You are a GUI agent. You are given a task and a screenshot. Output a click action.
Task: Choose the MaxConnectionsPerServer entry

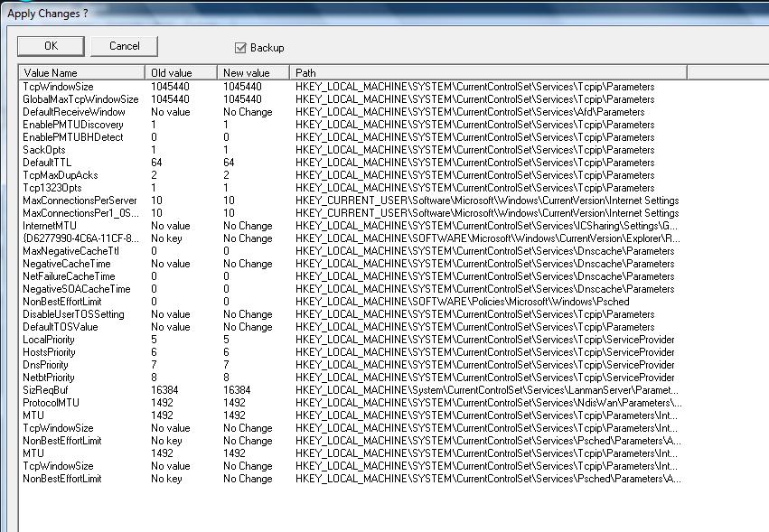pos(80,201)
